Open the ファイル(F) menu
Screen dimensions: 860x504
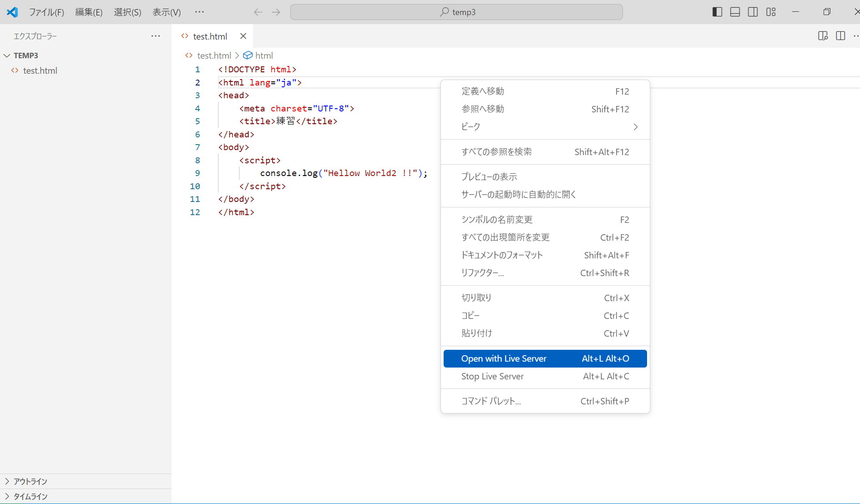click(46, 12)
